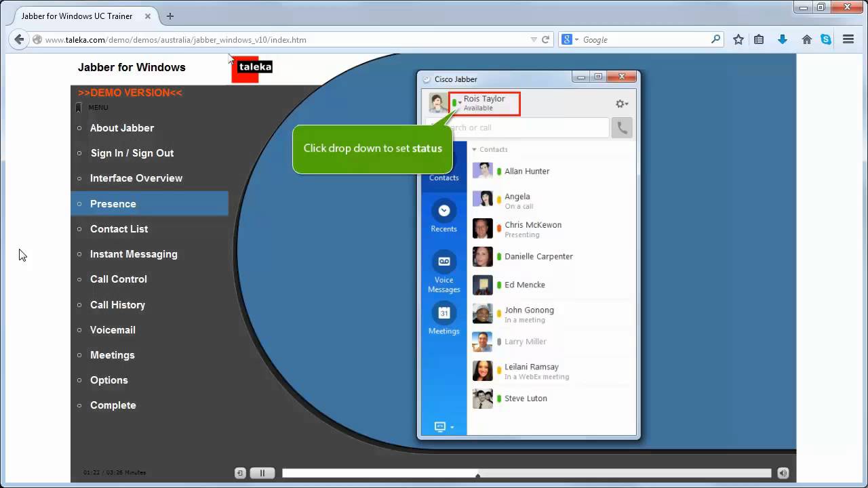Select Chris McKewon in contact list
Image resolution: width=868 pixels, height=488 pixels.
(x=551, y=228)
